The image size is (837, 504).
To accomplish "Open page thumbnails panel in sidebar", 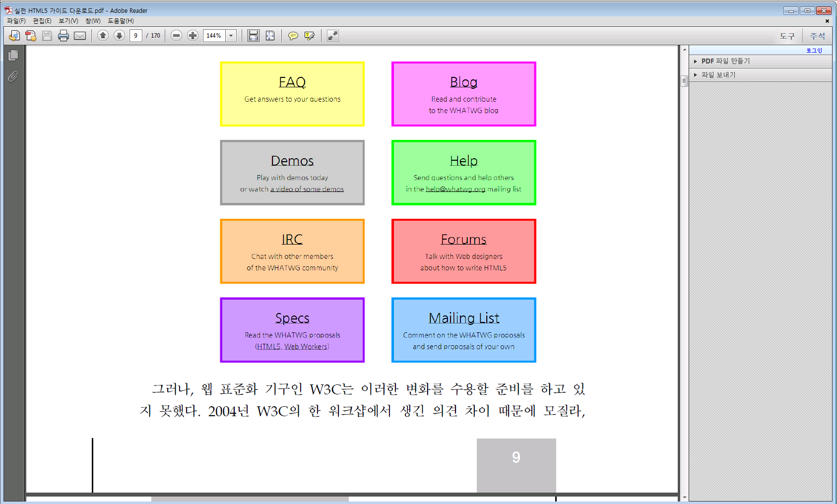I will pos(13,55).
